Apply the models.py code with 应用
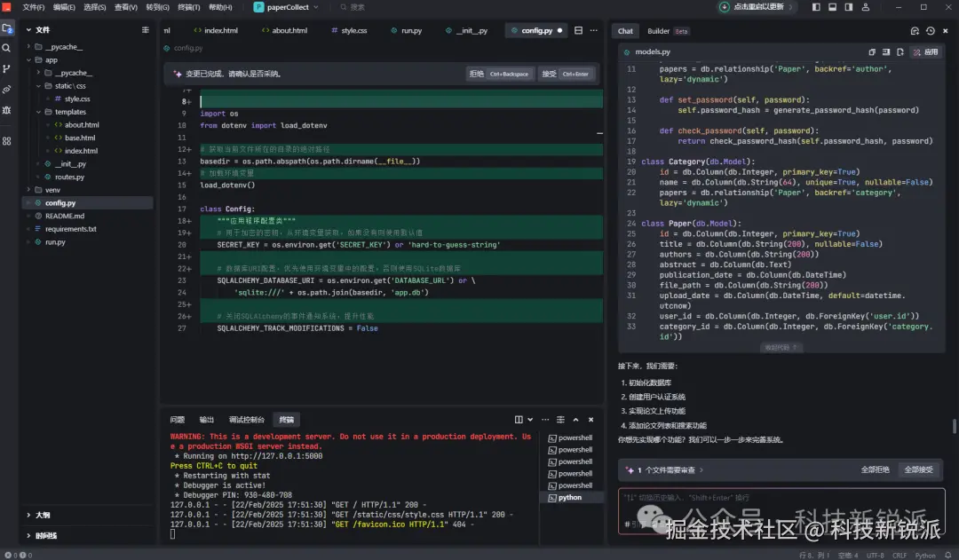 926,52
